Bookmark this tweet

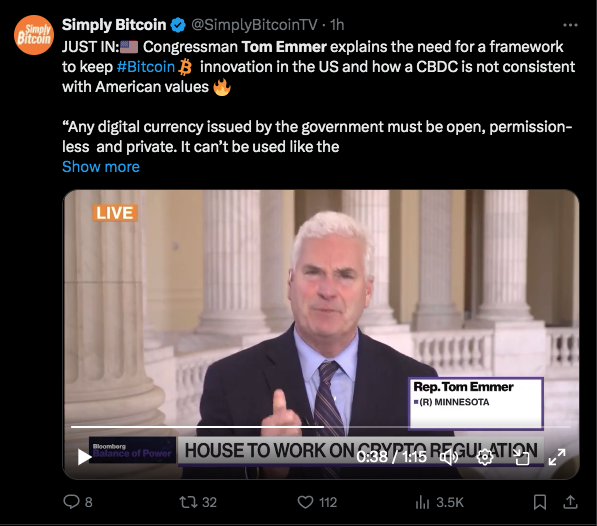tap(540, 502)
